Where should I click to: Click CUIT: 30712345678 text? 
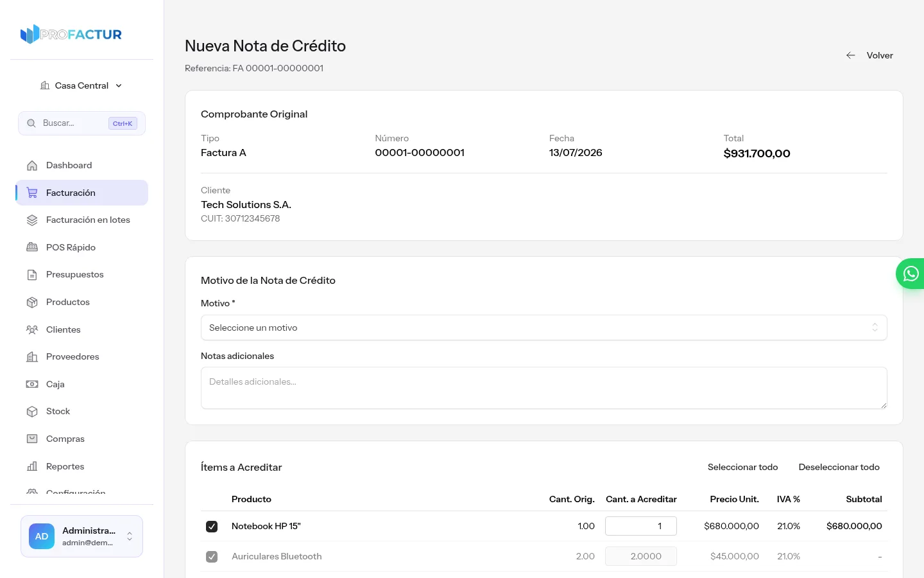point(241,218)
